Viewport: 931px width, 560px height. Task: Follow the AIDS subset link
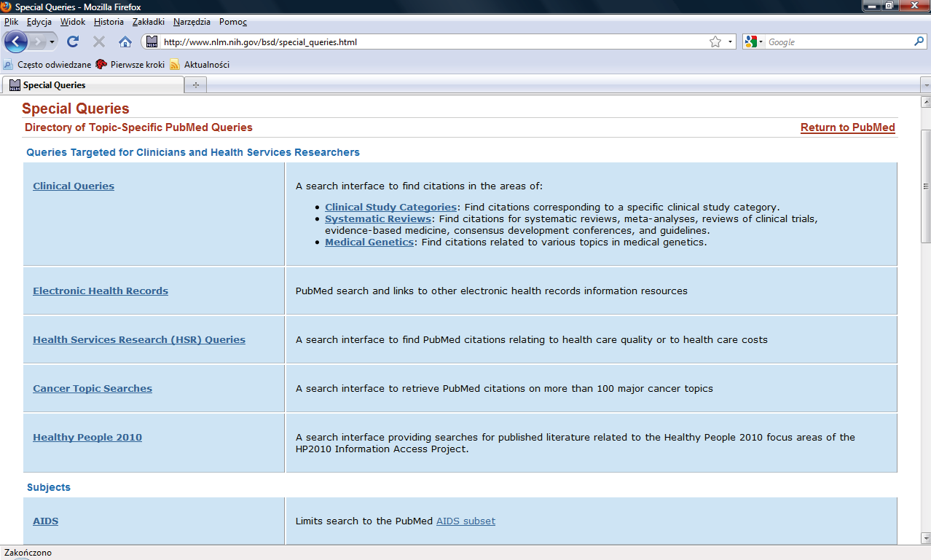(x=465, y=521)
